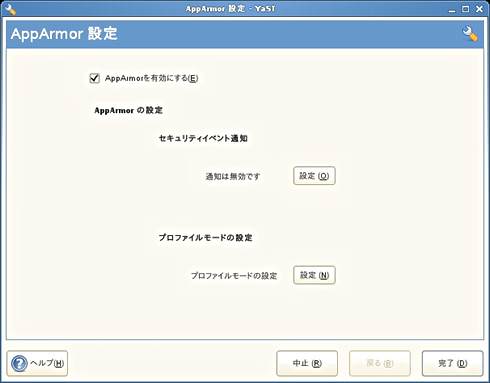The width and height of the screenshot is (490, 383).
Task: Click the プロファイルモードの設定 label beside 設定 (N)
Action: tap(234, 276)
